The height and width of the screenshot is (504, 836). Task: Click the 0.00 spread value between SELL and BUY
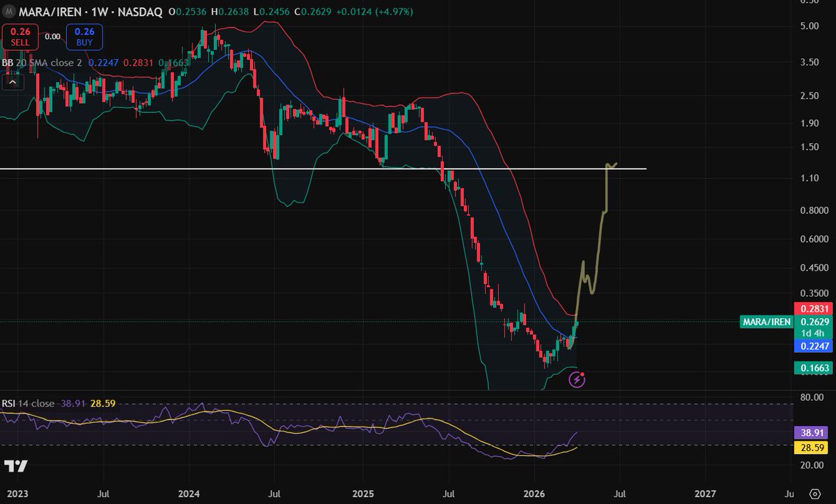point(52,36)
